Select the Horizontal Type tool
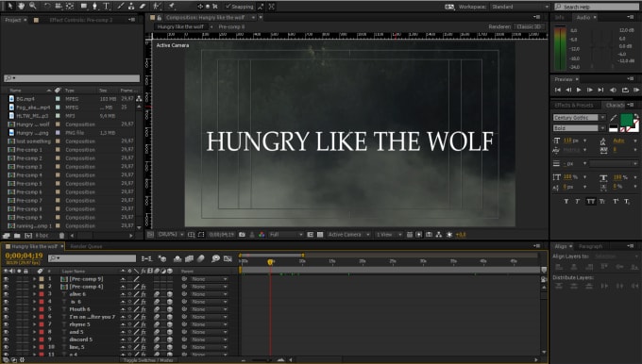The image size is (642, 364). click(x=106, y=7)
